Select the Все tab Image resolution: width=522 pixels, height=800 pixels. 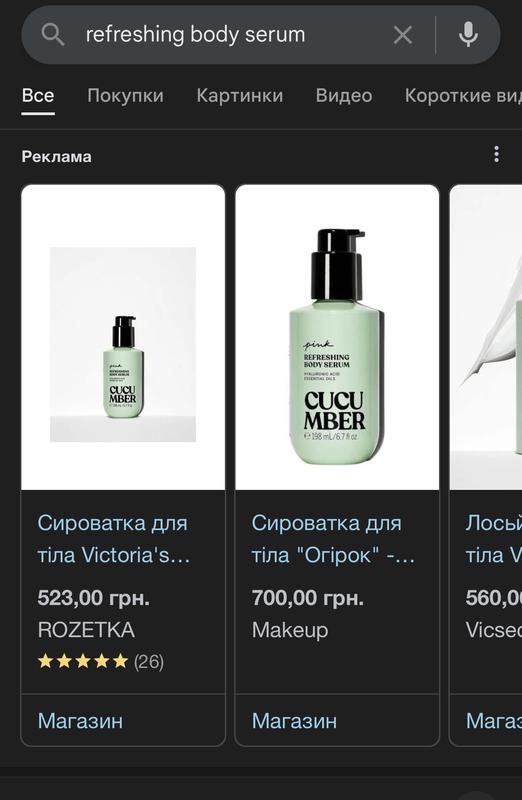[38, 95]
